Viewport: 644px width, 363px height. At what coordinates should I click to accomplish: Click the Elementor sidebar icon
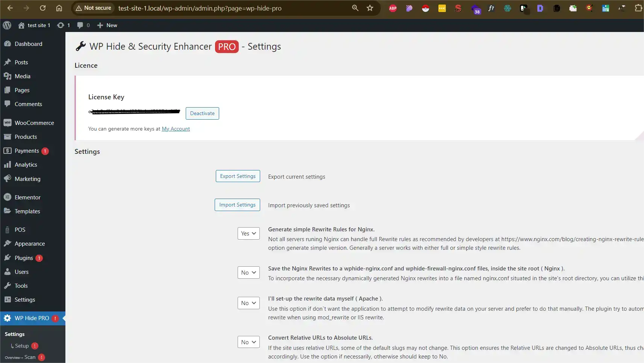pos(7,197)
